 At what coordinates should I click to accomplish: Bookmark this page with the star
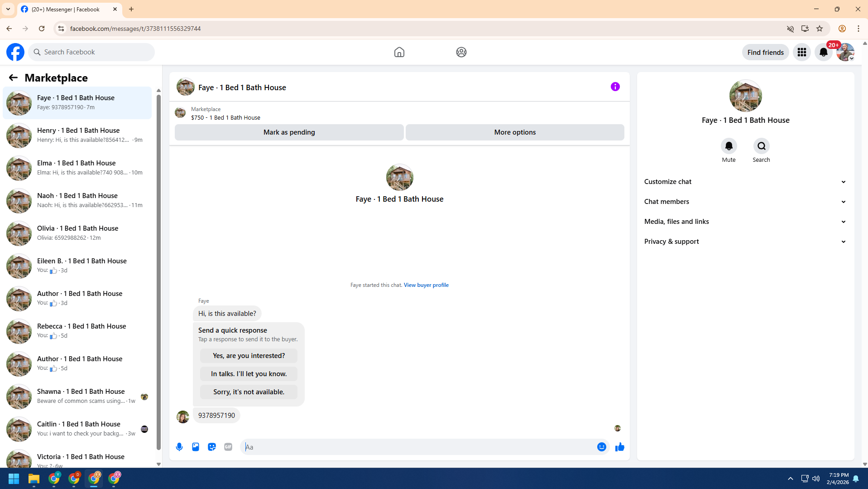[x=819, y=29]
